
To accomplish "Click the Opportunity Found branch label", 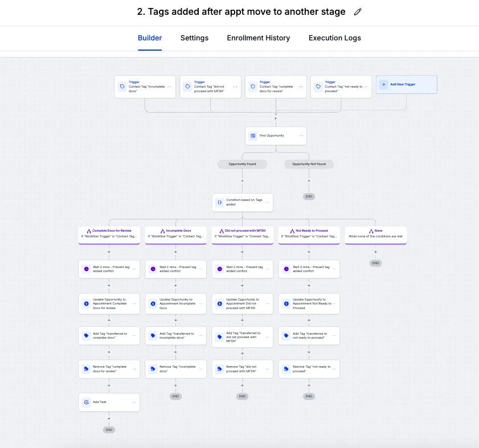I will point(243,164).
